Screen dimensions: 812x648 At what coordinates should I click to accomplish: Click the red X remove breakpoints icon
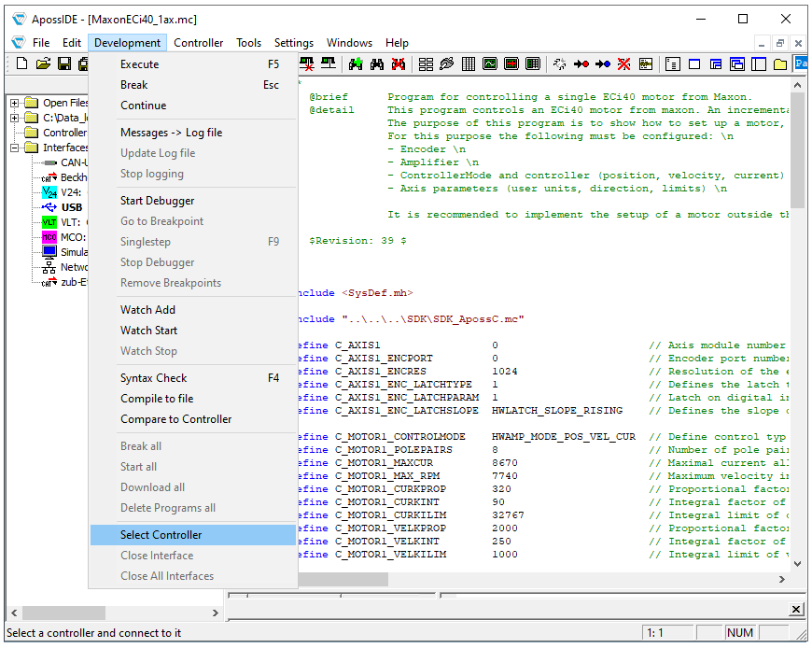click(x=624, y=64)
